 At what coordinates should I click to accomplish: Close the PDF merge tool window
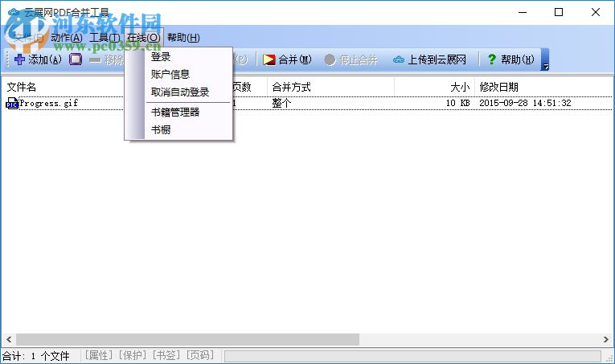[x=596, y=12]
